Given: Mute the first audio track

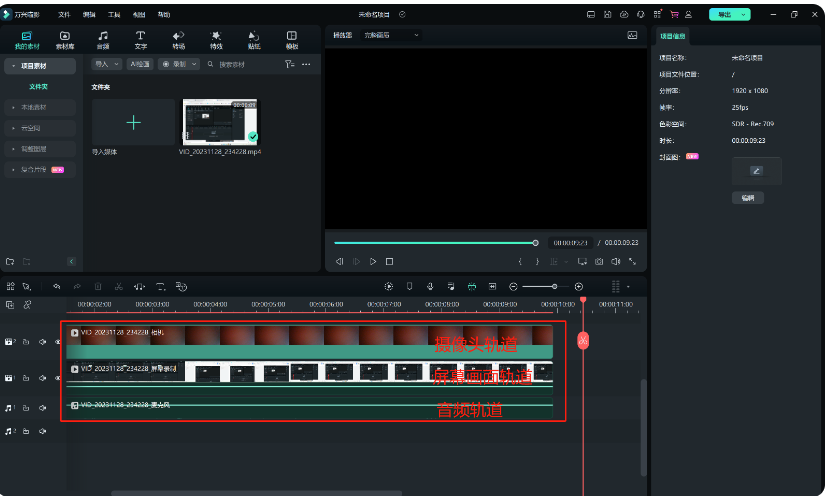Looking at the screenshot, I should [42, 407].
